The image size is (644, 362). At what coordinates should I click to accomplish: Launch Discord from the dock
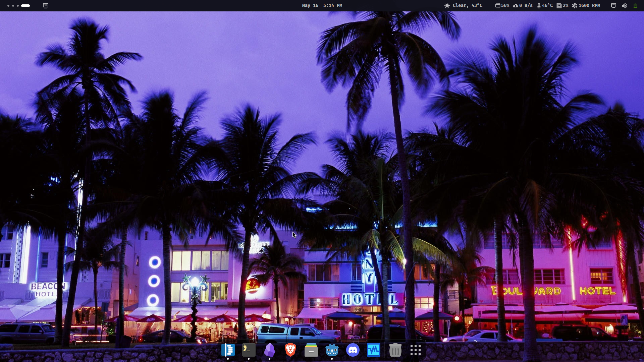(353, 350)
